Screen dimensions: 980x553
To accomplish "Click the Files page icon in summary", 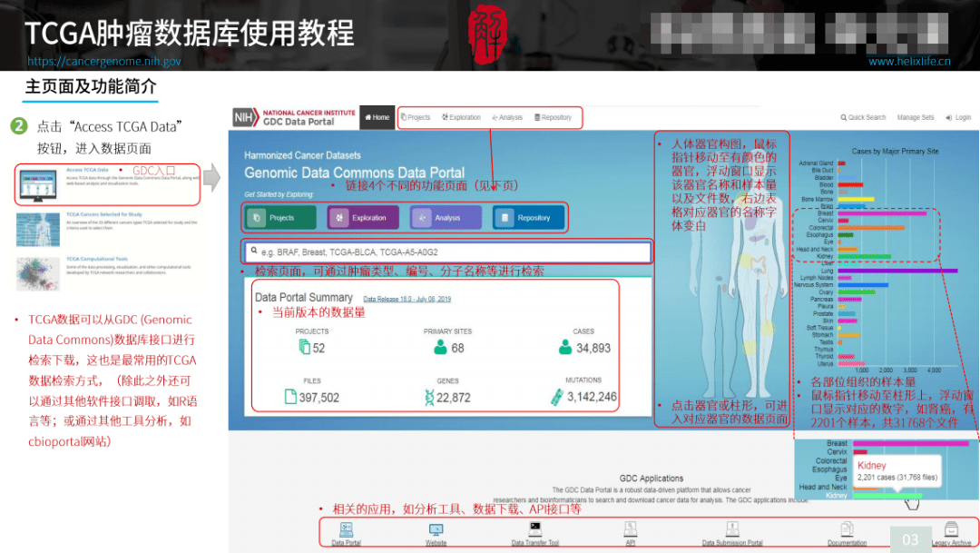I will click(290, 397).
